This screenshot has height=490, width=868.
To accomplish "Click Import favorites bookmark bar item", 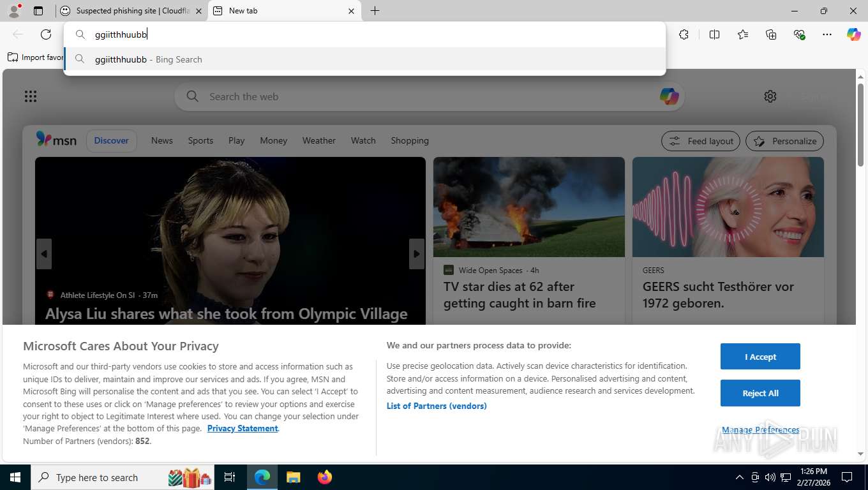I will pyautogui.click(x=36, y=57).
